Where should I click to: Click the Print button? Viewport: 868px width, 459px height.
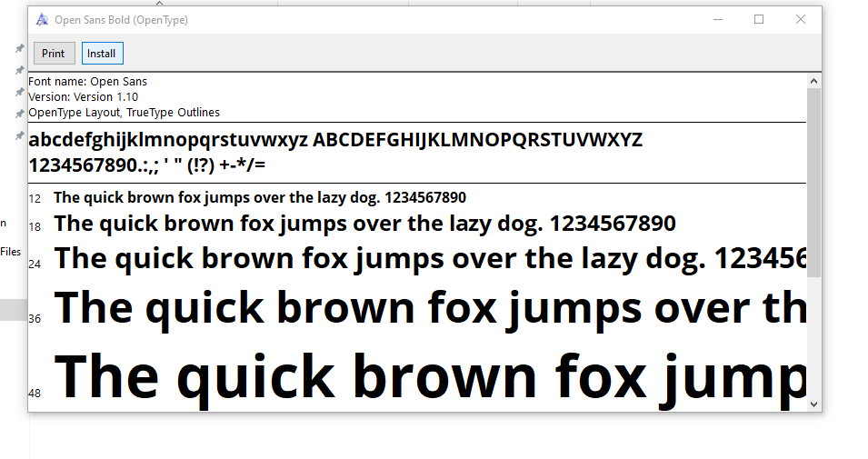click(x=54, y=53)
